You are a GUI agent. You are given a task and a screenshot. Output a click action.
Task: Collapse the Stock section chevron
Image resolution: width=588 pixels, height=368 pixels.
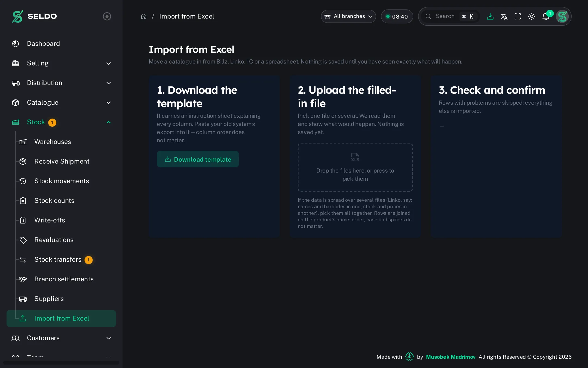click(109, 122)
